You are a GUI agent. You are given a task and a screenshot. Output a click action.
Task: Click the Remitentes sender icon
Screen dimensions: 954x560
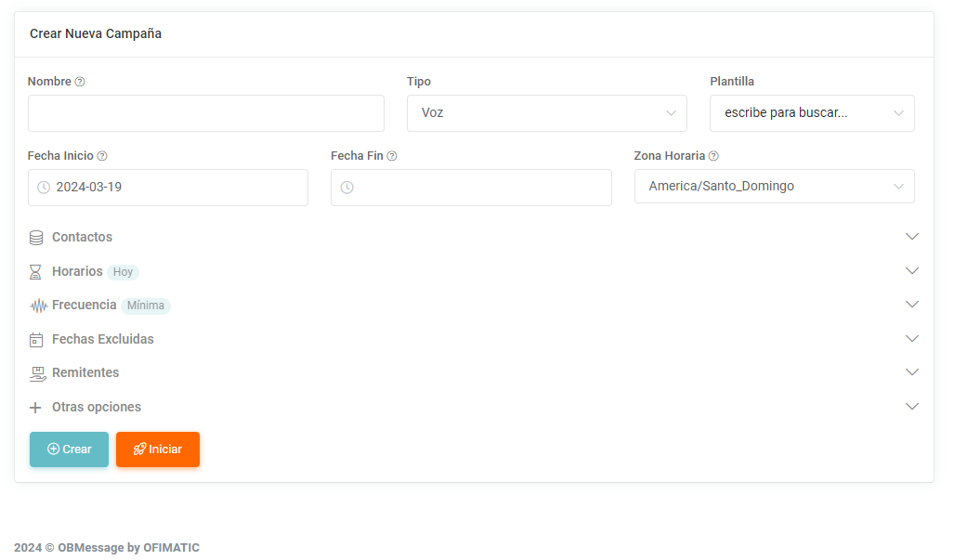click(x=37, y=373)
